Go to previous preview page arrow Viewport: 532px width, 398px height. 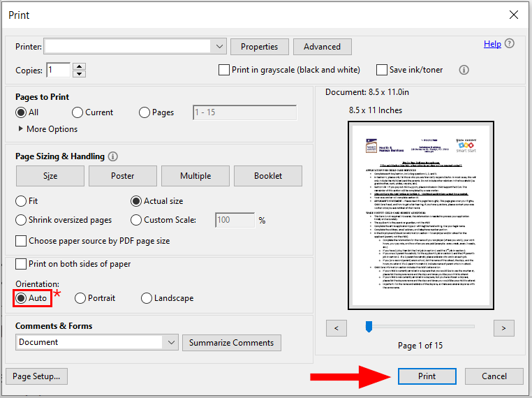coord(337,327)
